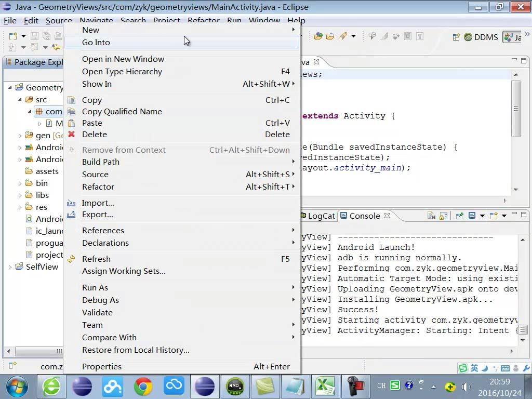Image resolution: width=532 pixels, height=399 pixels.
Task: Toggle the Scroll Lock console icon
Action: click(x=443, y=216)
